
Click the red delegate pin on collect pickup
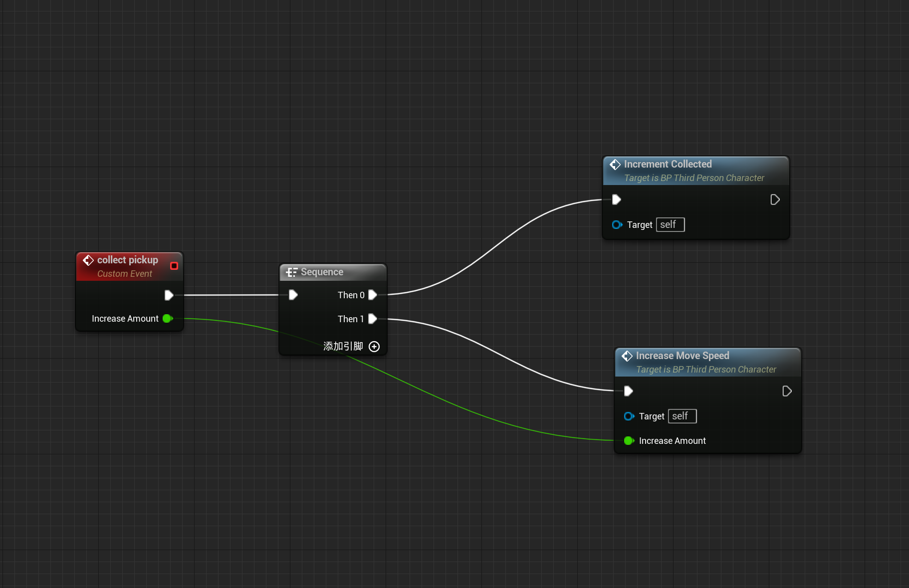click(174, 266)
